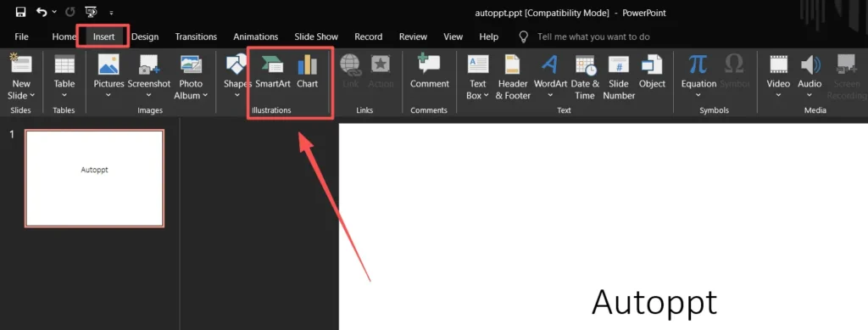
Task: Click the Tell me what you want to do box
Action: coord(593,36)
